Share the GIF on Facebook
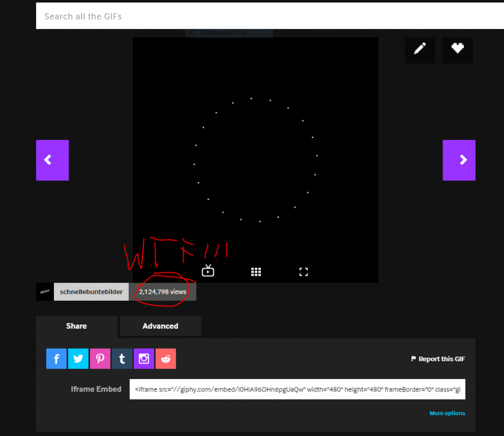Image resolution: width=504 pixels, height=436 pixels. [x=56, y=359]
